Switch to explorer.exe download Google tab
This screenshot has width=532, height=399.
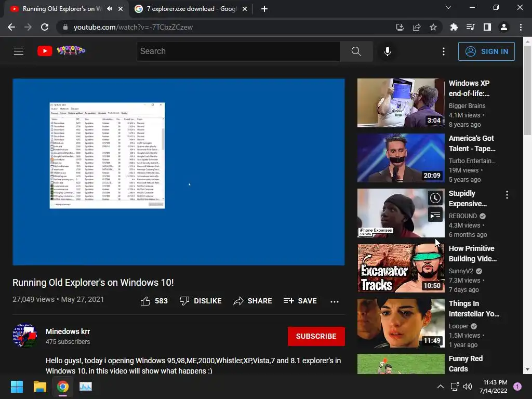[191, 9]
